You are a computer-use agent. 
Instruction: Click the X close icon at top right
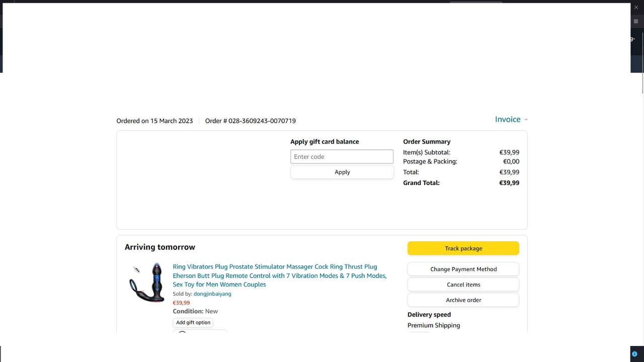click(636, 8)
